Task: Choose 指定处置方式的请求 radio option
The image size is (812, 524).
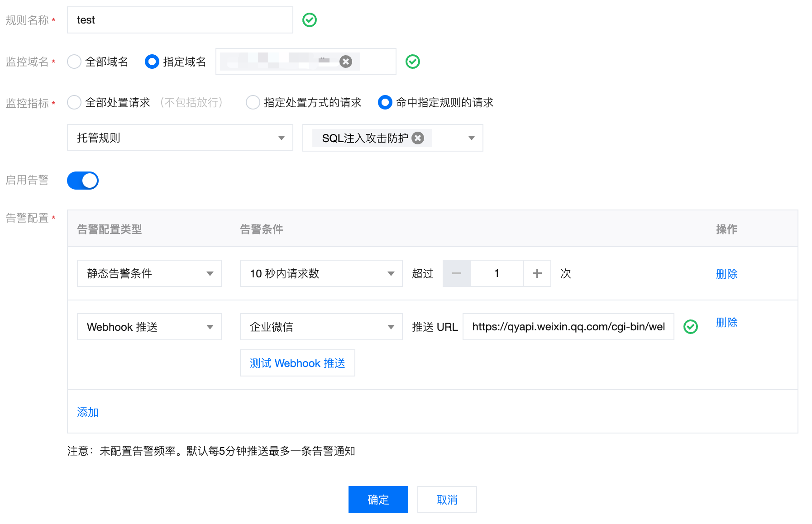Action: [x=253, y=103]
